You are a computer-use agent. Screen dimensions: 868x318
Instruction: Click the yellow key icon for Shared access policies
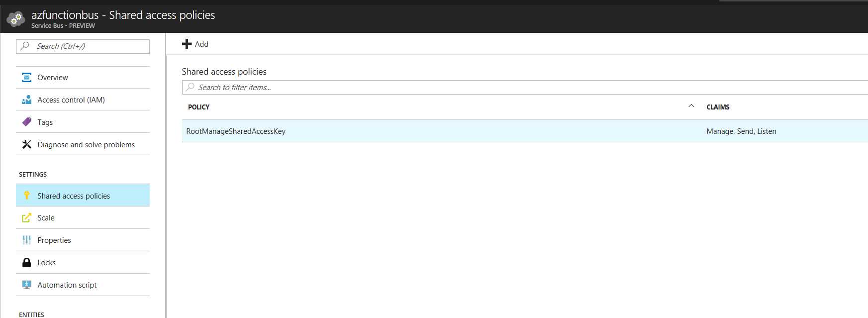point(27,196)
